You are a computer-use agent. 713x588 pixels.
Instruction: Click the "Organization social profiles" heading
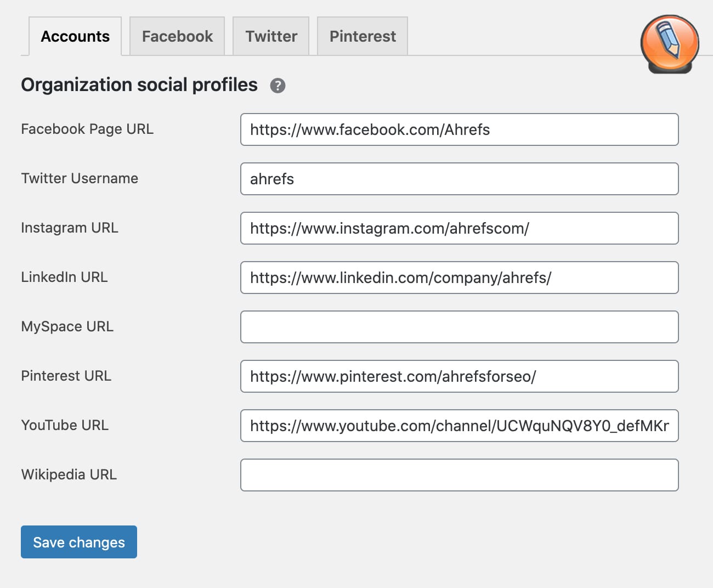(x=139, y=85)
